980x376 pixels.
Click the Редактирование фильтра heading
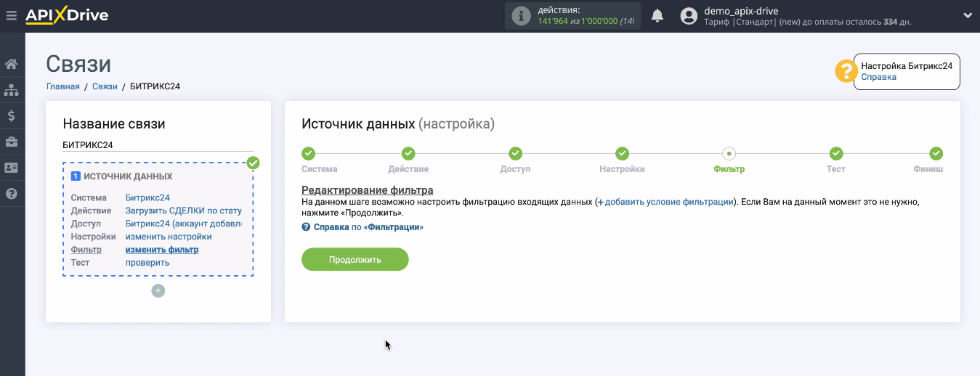pos(368,190)
